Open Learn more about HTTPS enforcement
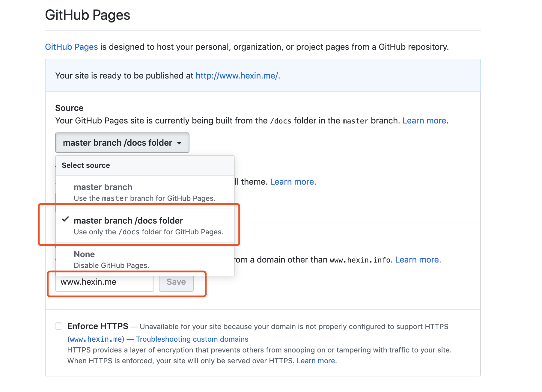Screen dimensions: 542x392 coord(315,361)
